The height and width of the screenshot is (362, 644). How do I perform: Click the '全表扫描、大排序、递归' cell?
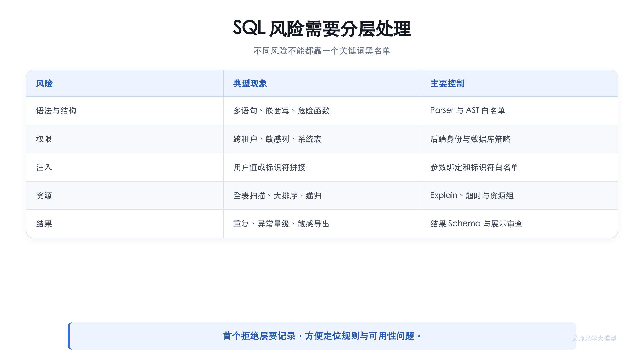coord(321,196)
